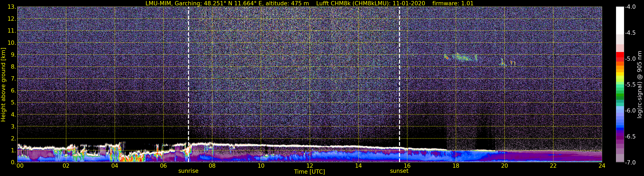Viewport: 644px width, 176px height.
Task: Click the colorbar tick label '-5.0'
Action: pos(630,59)
